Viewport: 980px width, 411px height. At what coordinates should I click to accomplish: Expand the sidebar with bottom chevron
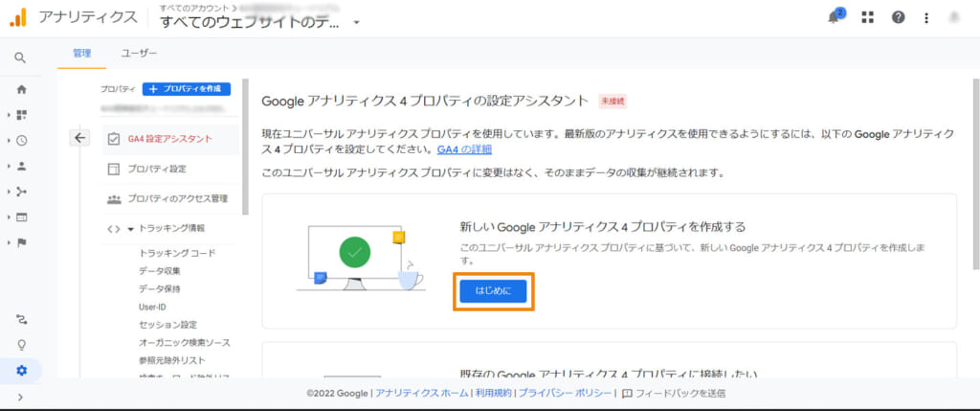(21, 397)
